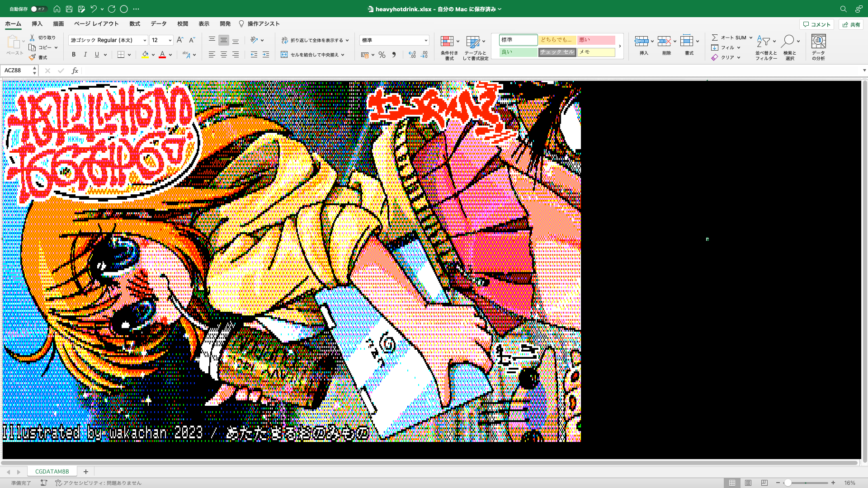Toggle Underline formatting

coord(97,55)
